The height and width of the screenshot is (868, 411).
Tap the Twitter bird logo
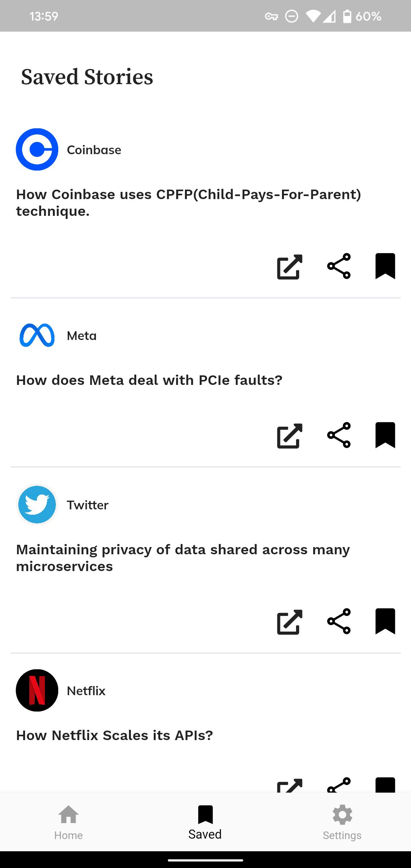pos(37,504)
